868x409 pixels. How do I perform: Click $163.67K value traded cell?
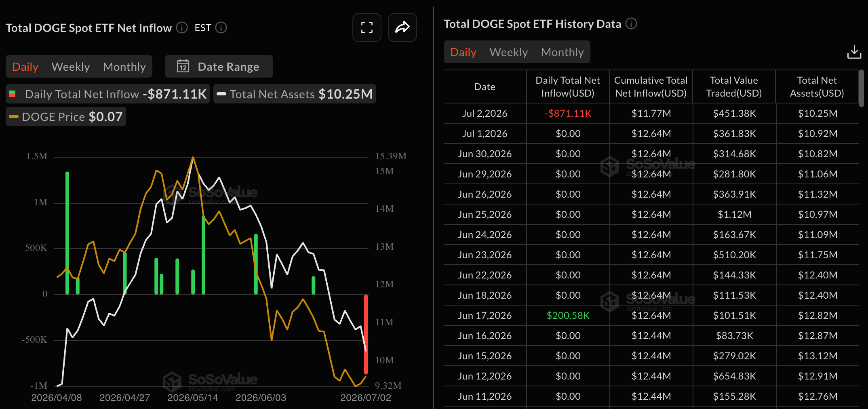pyautogui.click(x=734, y=235)
